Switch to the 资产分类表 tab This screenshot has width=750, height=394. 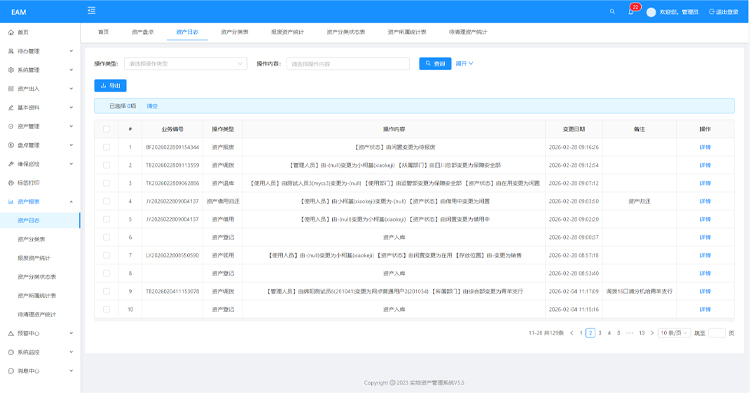point(234,32)
